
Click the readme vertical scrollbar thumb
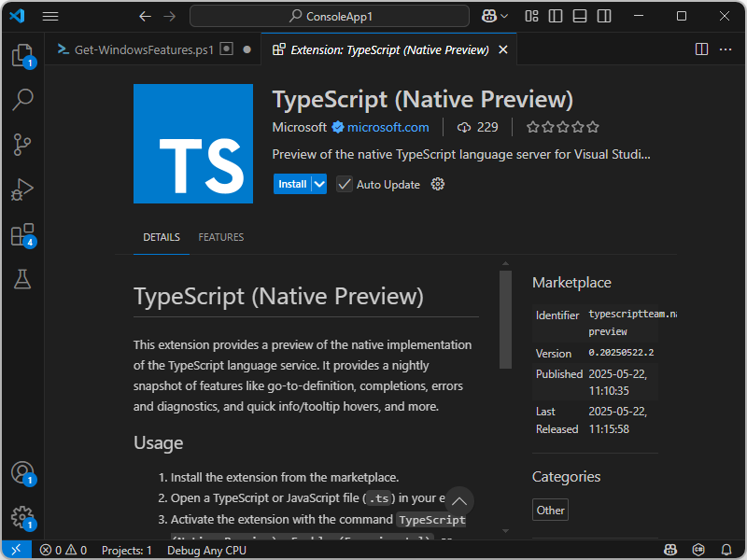[505, 319]
